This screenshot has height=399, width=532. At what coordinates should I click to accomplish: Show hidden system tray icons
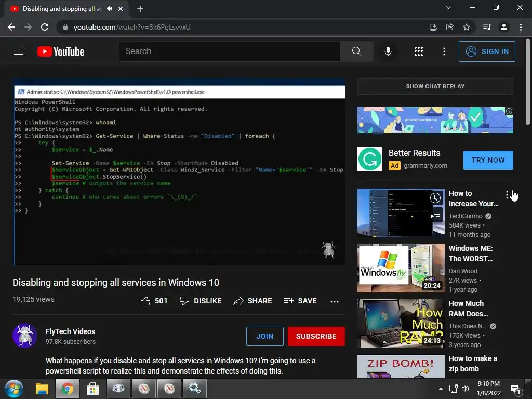pyautogui.click(x=441, y=389)
